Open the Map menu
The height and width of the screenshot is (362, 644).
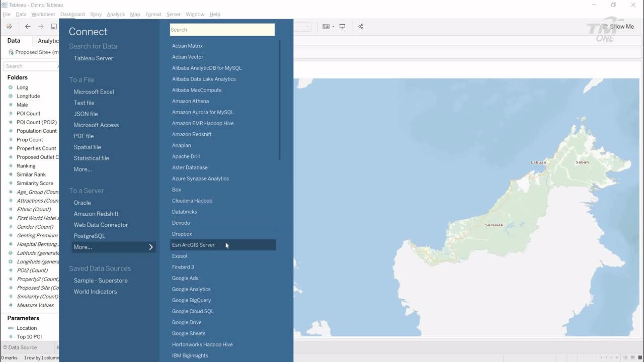135,14
